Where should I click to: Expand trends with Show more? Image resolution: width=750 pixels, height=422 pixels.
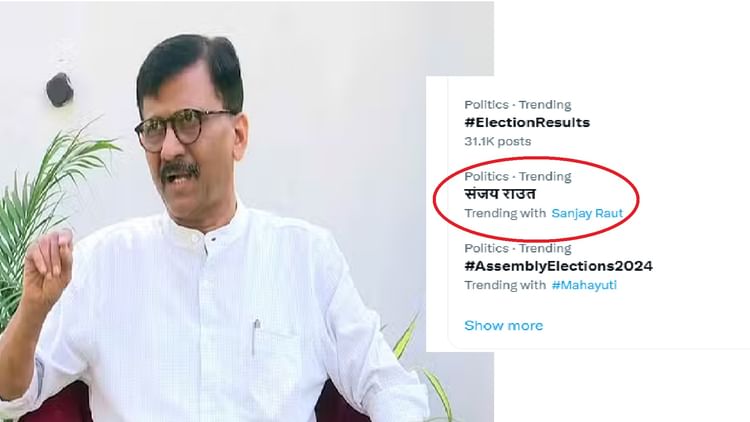click(504, 326)
